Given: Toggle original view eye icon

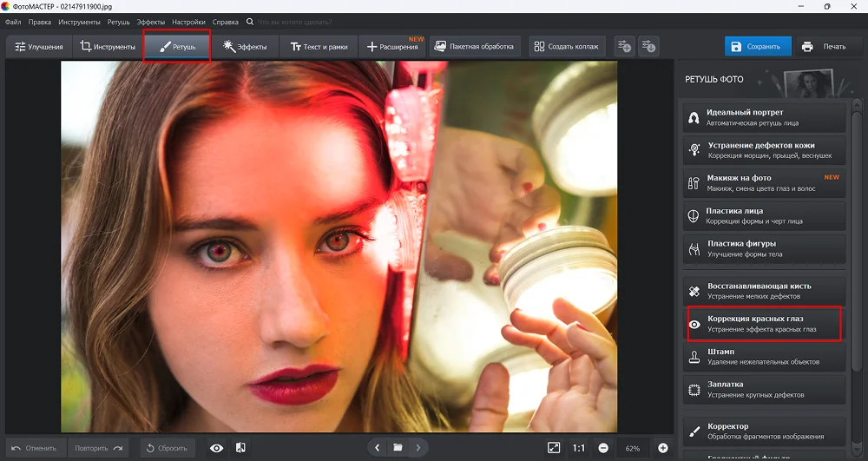Looking at the screenshot, I should pyautogui.click(x=216, y=448).
